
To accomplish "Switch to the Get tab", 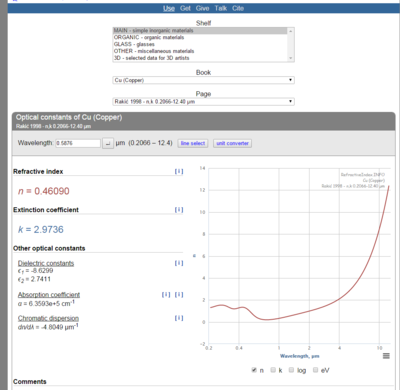I will [185, 8].
